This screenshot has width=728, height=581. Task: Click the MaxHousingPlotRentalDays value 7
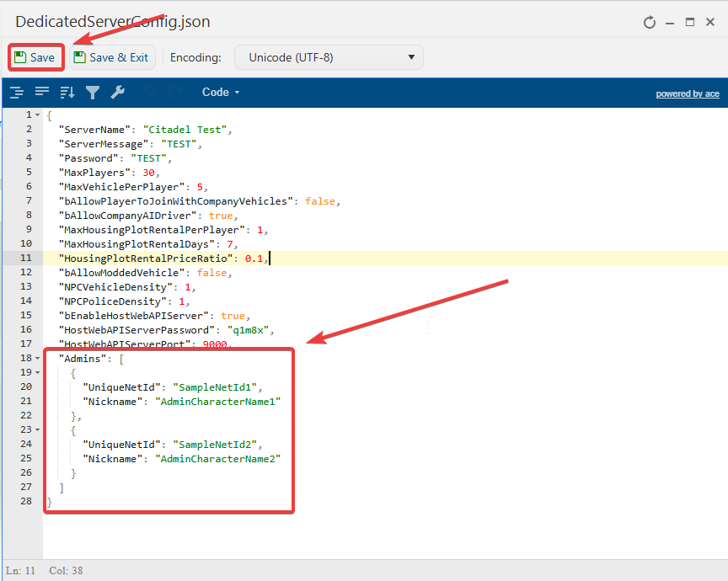click(x=229, y=244)
